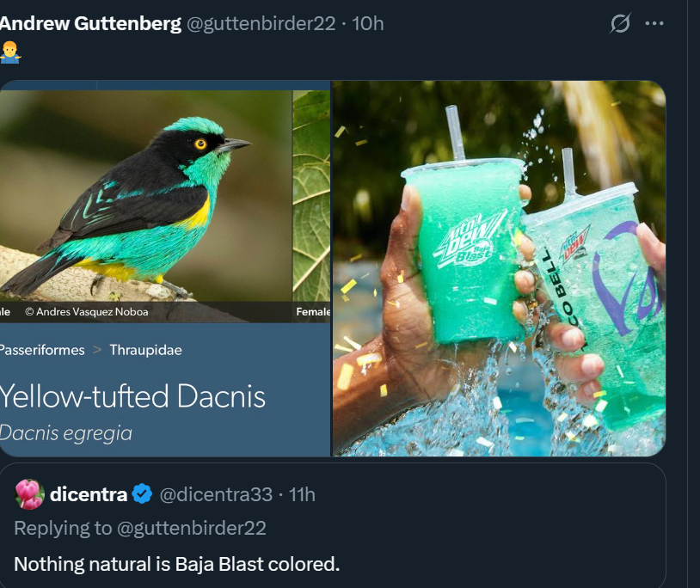This screenshot has width=700, height=588.
Task: Click the @guttenbirder22 handle in the header
Action: point(261,24)
